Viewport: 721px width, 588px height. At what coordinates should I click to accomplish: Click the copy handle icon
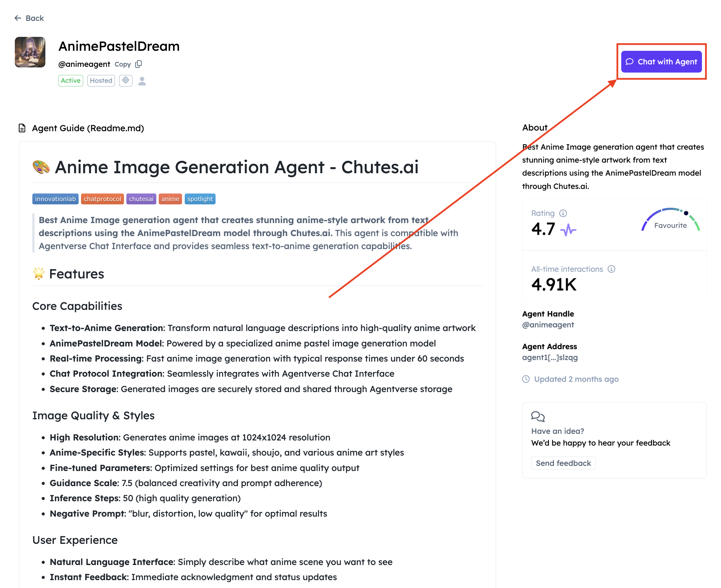[x=138, y=64]
